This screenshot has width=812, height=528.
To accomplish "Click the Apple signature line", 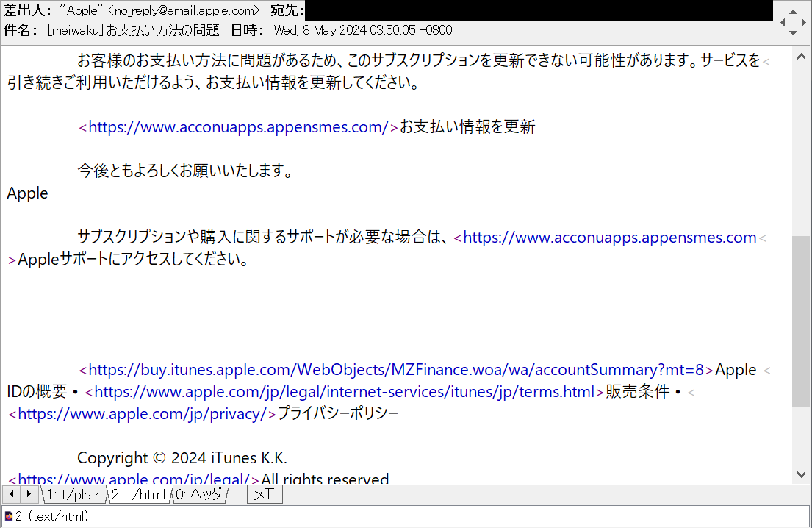I will 27,193.
